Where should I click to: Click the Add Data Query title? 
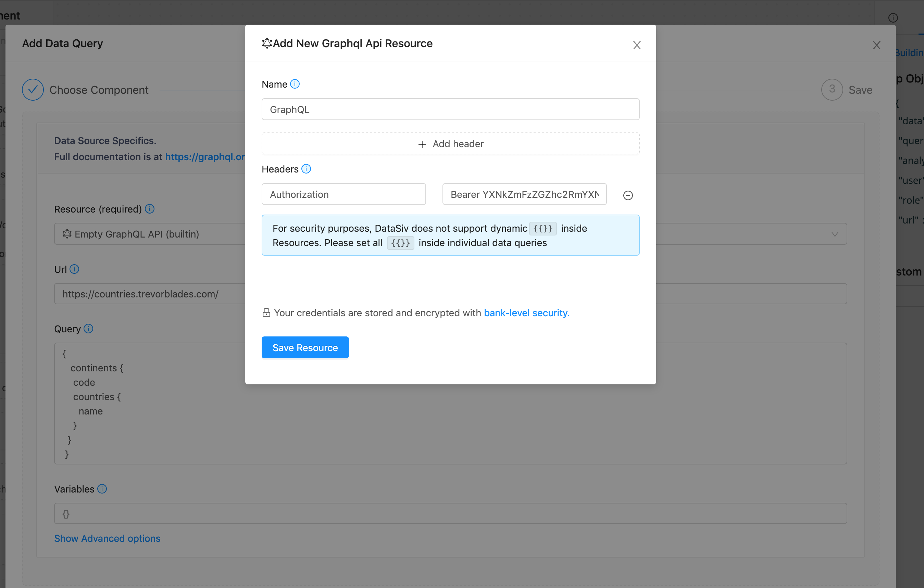[x=63, y=43]
